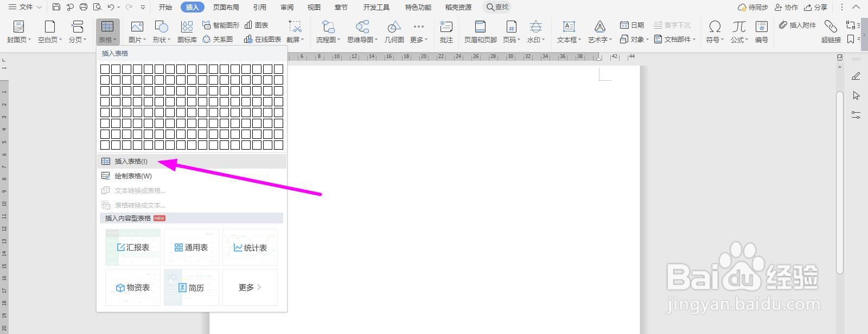
Task: Click the settings sliders icon in right sidebar
Action: tap(856, 115)
